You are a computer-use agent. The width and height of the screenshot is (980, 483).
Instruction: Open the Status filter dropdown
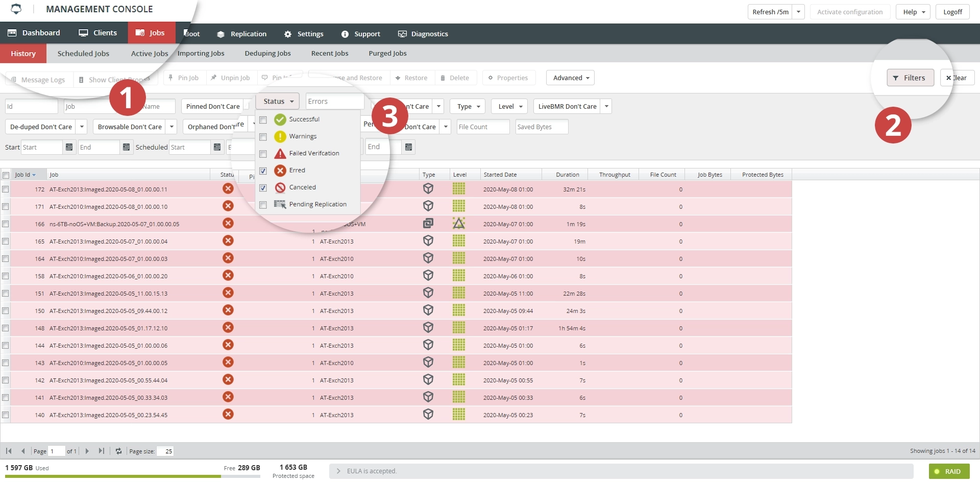278,101
